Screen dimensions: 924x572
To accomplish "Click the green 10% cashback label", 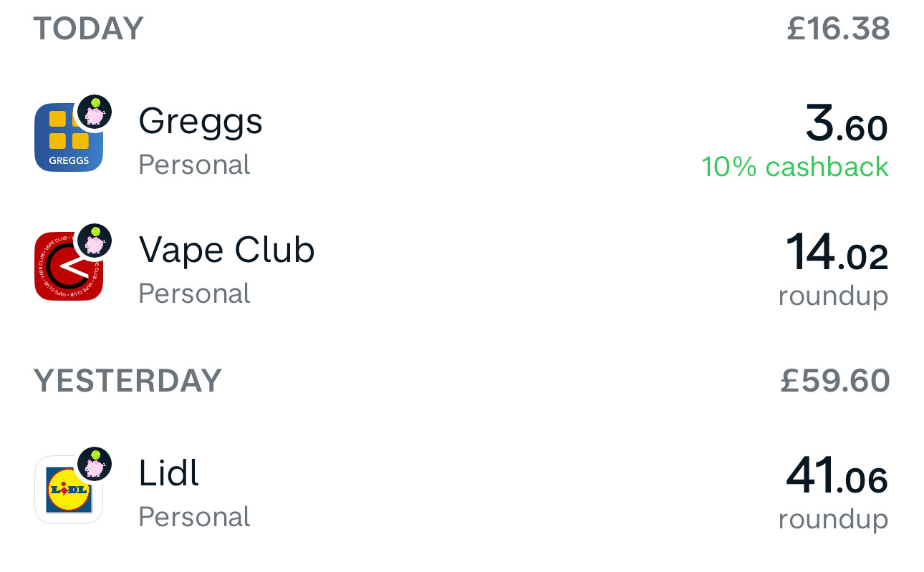I will click(795, 167).
